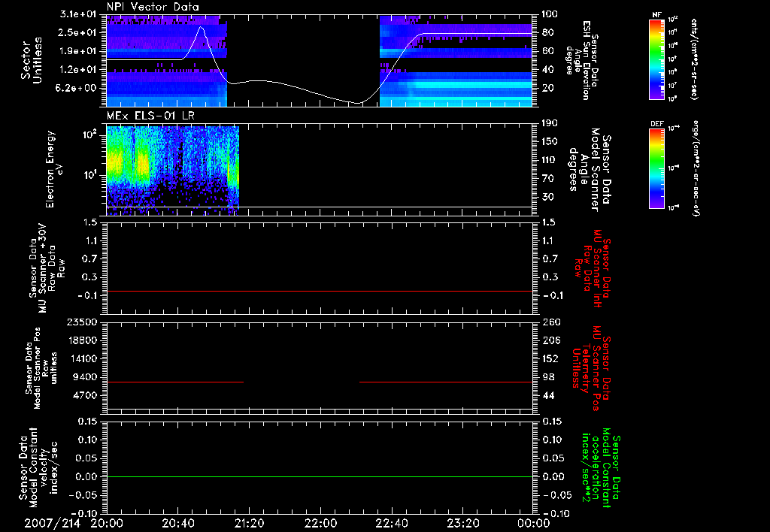This screenshot has width=770, height=532.
Task: Select the red "MU Scanner Inh Raw Data" label
Action: click(x=593, y=268)
